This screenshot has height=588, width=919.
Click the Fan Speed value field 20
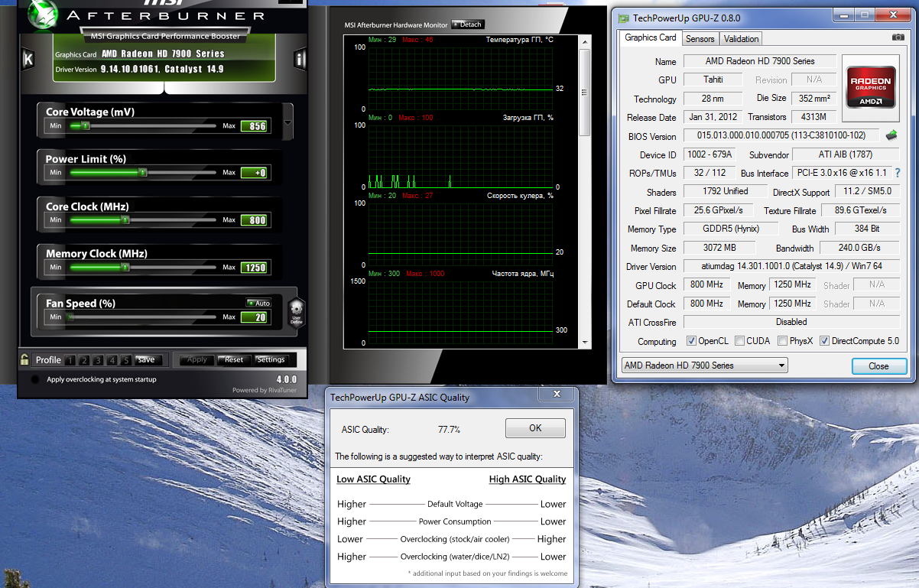pos(254,317)
